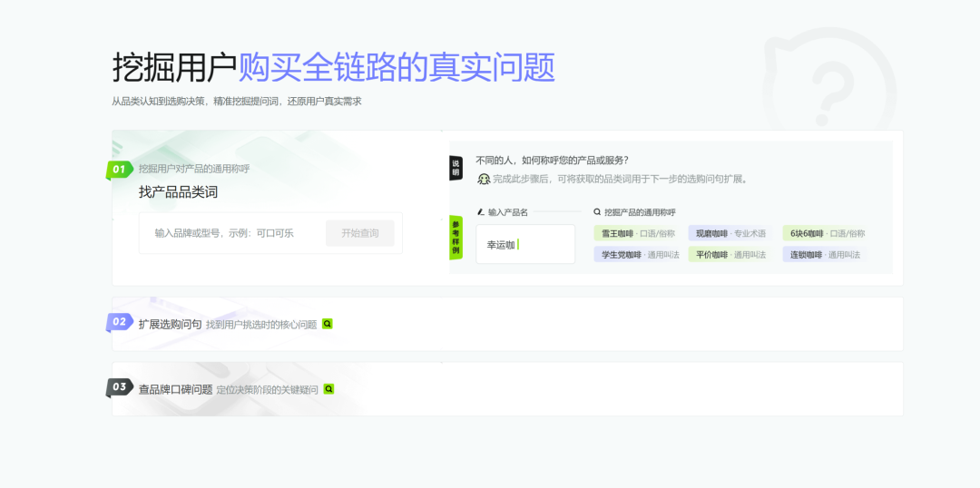The image size is (980, 488).
Task: Click magnifier icon beside 挖掘产品的通用称呼
Action: [x=597, y=212]
